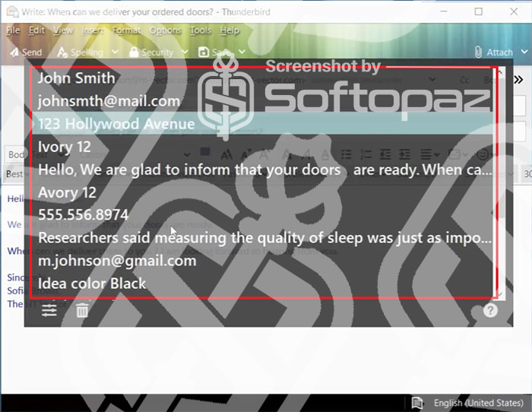The image size is (532, 412).
Task: Open the Options menu
Action: point(165,30)
